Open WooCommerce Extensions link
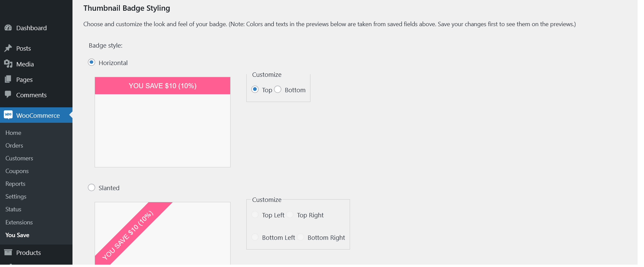Image resolution: width=644 pixels, height=267 pixels. pyautogui.click(x=19, y=222)
